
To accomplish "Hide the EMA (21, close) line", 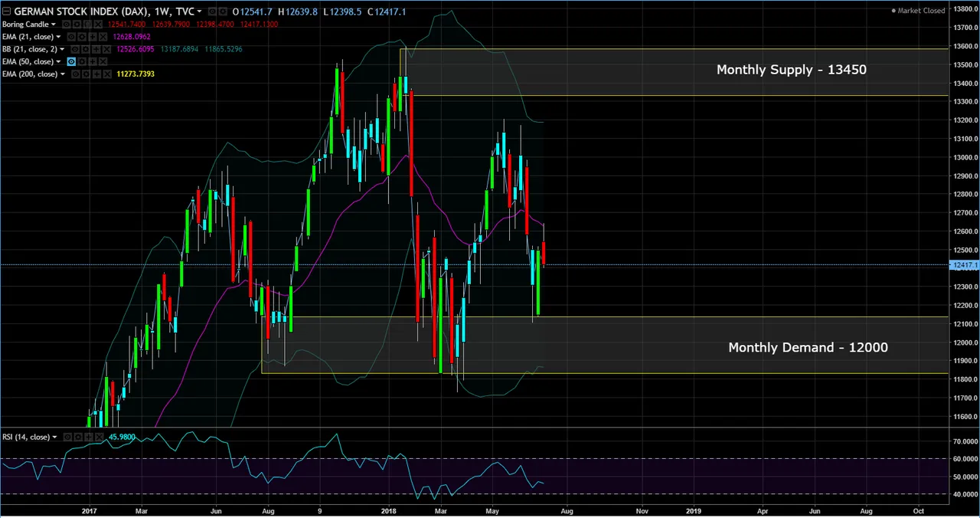I will coord(71,37).
